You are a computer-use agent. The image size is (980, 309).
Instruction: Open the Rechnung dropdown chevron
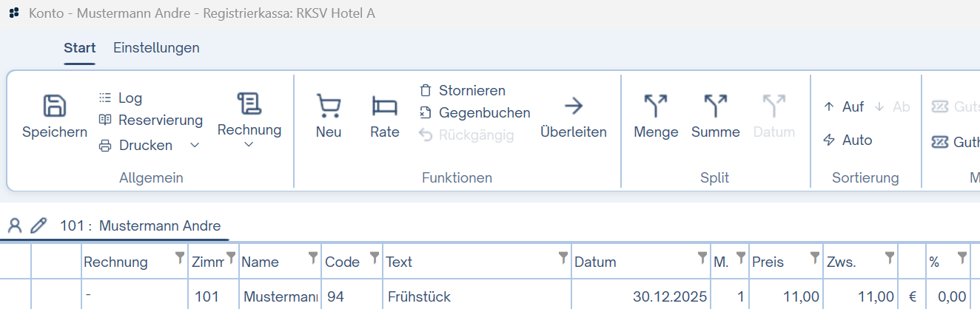pos(249,144)
